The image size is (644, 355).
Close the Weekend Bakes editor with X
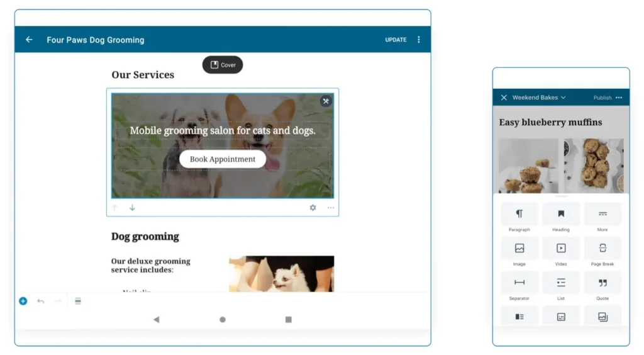coord(504,98)
